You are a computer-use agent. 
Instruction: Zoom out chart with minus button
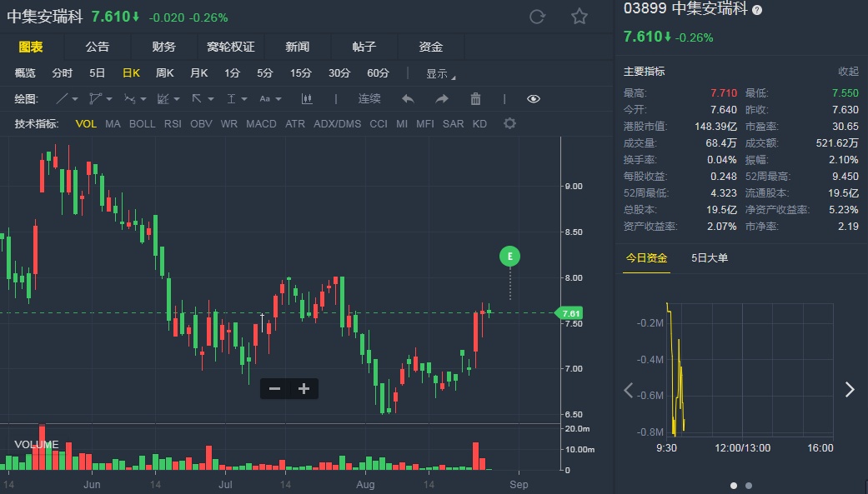tap(274, 389)
